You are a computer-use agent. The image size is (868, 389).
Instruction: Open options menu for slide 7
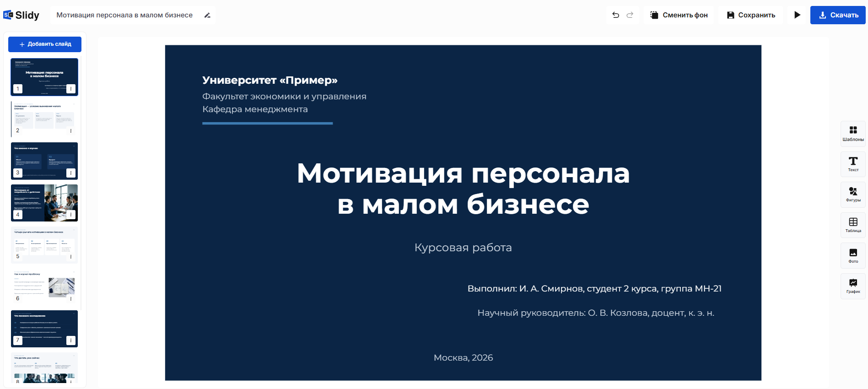(71, 340)
